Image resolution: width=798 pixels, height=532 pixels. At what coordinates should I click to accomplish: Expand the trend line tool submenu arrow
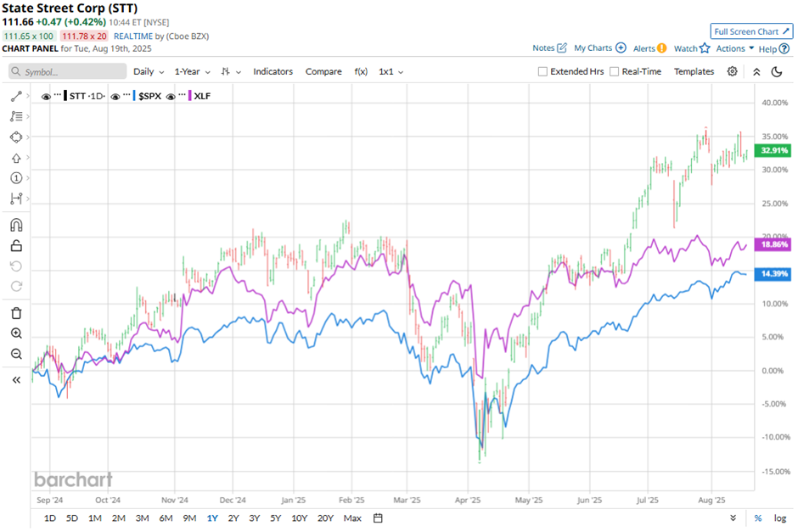pos(27,96)
